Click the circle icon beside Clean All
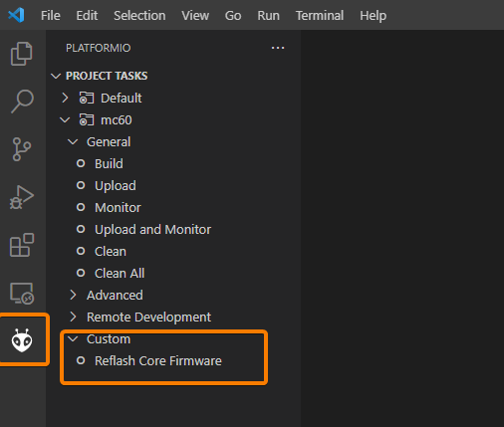The height and width of the screenshot is (427, 504). click(x=81, y=273)
